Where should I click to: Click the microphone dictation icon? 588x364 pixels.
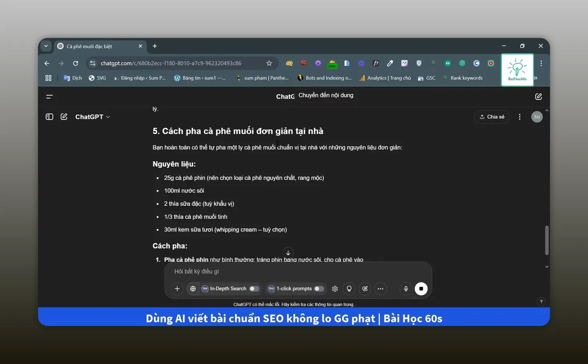406,289
